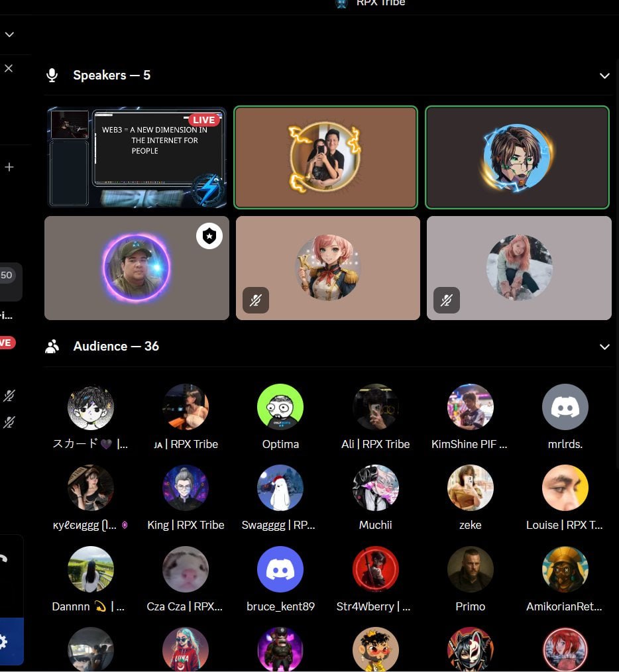Viewport: 619px width, 672px height.
Task: Click the moderator shield star badge
Action: [209, 236]
